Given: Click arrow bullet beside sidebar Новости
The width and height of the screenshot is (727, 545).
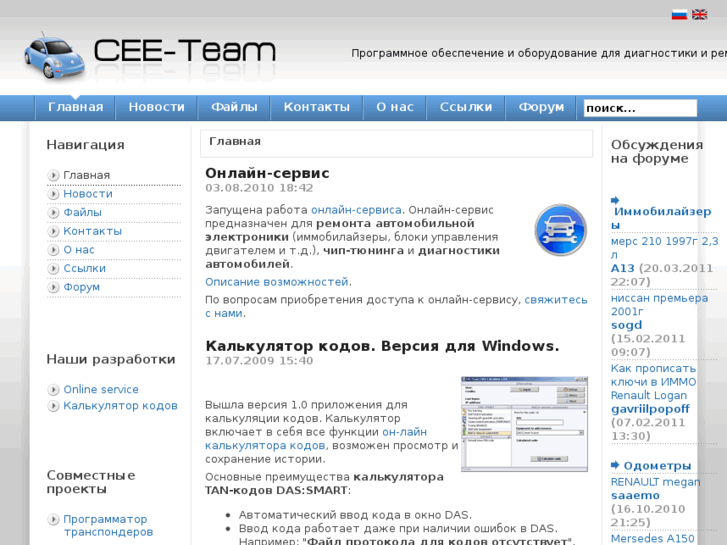Looking at the screenshot, I should pyautogui.click(x=53, y=194).
